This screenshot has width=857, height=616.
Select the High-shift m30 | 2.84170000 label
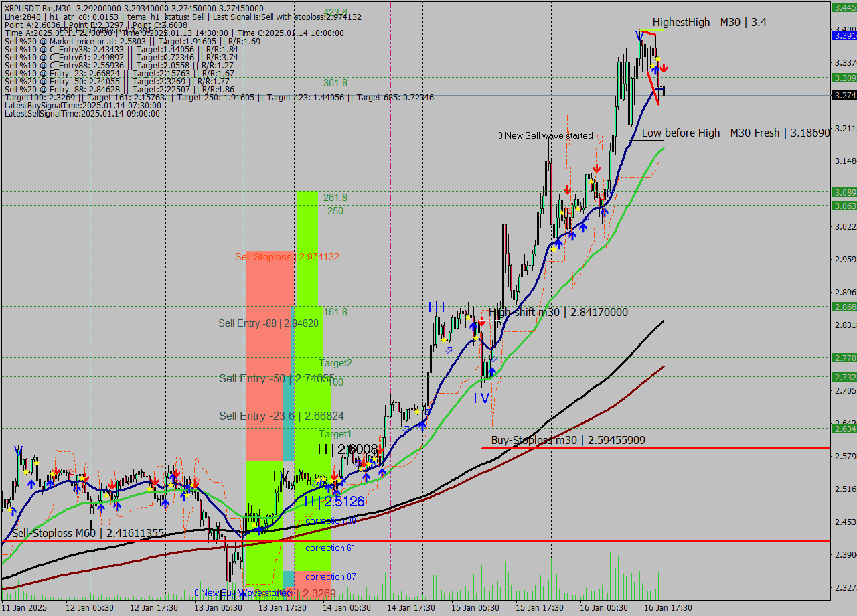(558, 312)
